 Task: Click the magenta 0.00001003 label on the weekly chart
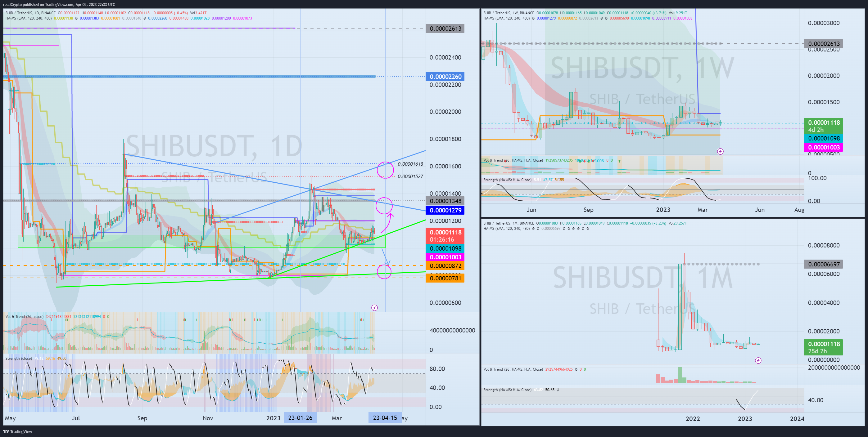click(824, 147)
